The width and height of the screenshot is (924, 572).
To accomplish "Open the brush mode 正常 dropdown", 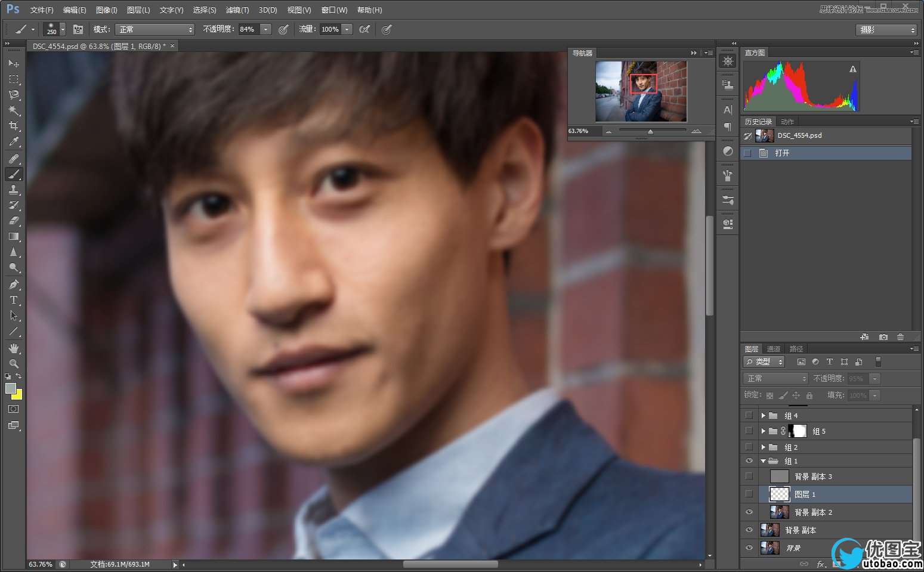I will click(x=155, y=29).
